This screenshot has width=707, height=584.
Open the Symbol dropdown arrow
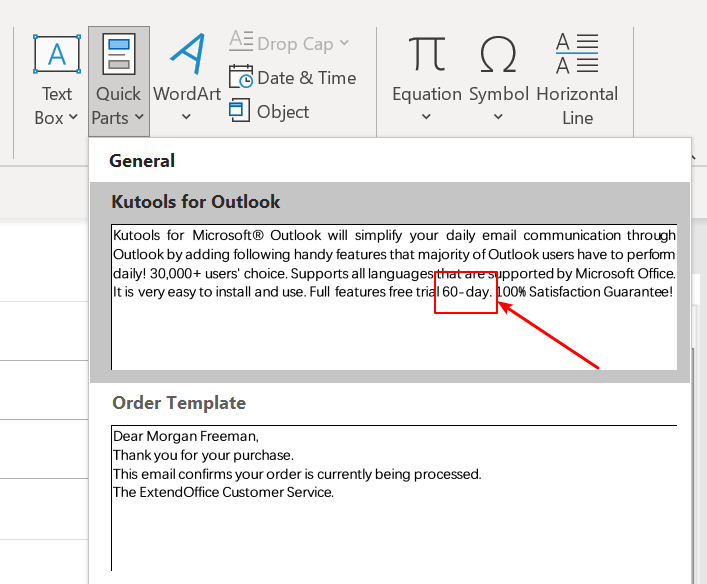tap(498, 117)
